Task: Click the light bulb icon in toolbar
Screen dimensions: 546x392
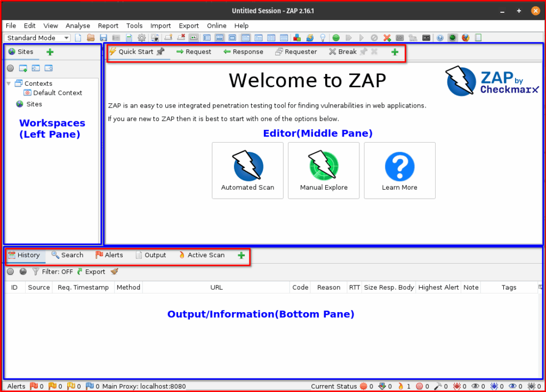Action: click(323, 38)
